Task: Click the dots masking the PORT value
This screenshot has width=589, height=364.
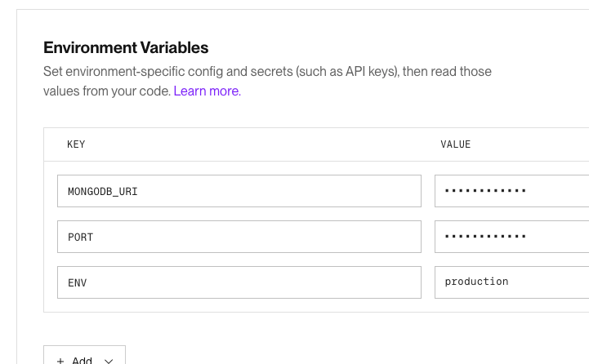Action: click(485, 237)
